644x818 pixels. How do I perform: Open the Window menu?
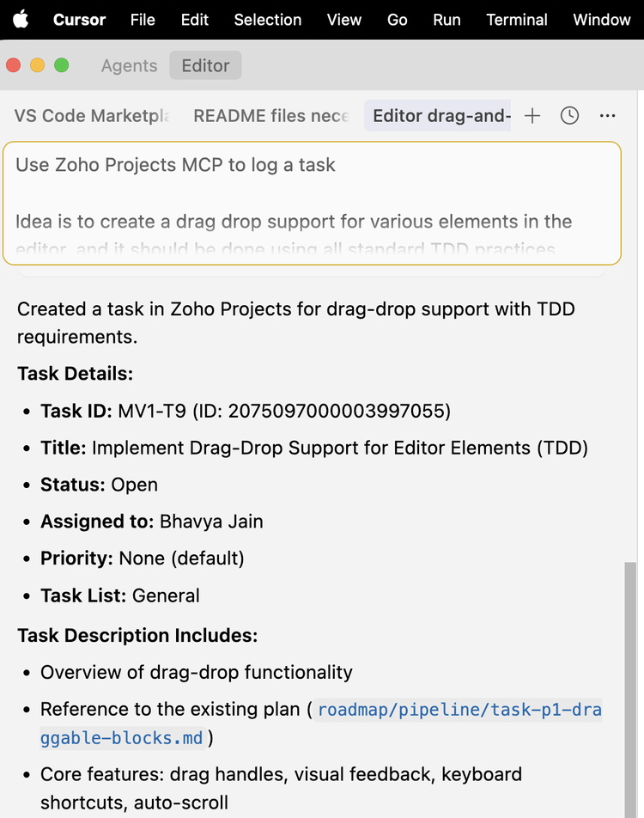602,20
